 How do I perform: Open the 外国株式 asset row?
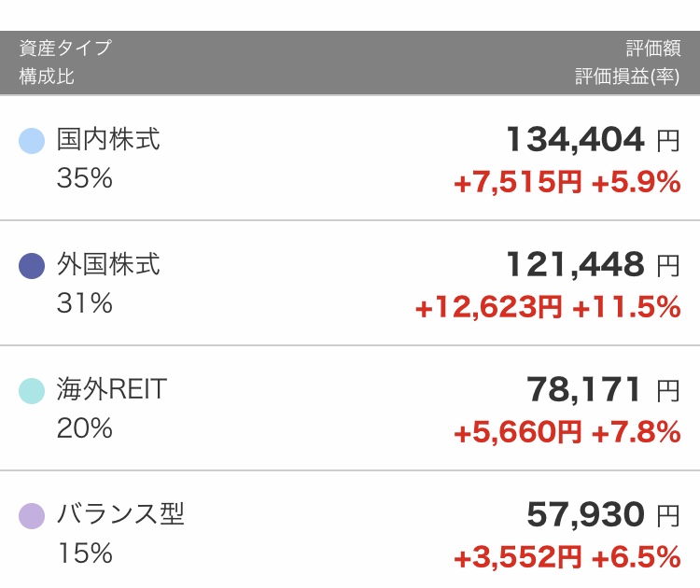pos(350,283)
